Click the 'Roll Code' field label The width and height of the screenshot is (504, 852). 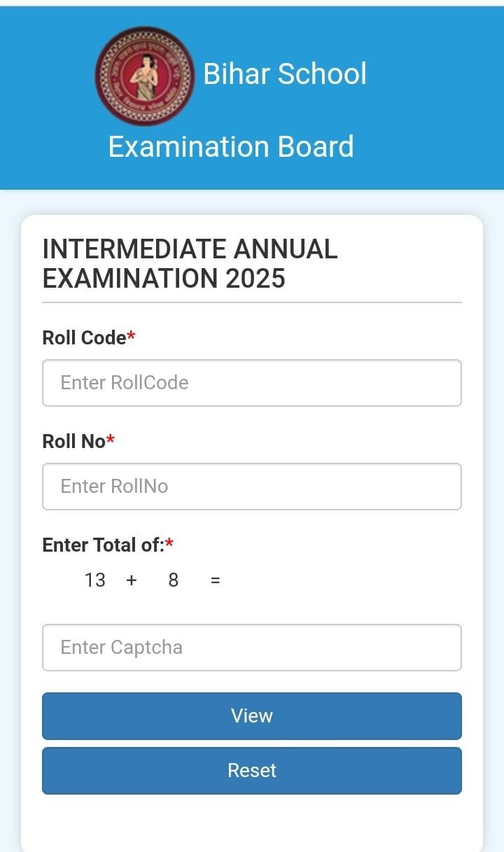pos(84,337)
